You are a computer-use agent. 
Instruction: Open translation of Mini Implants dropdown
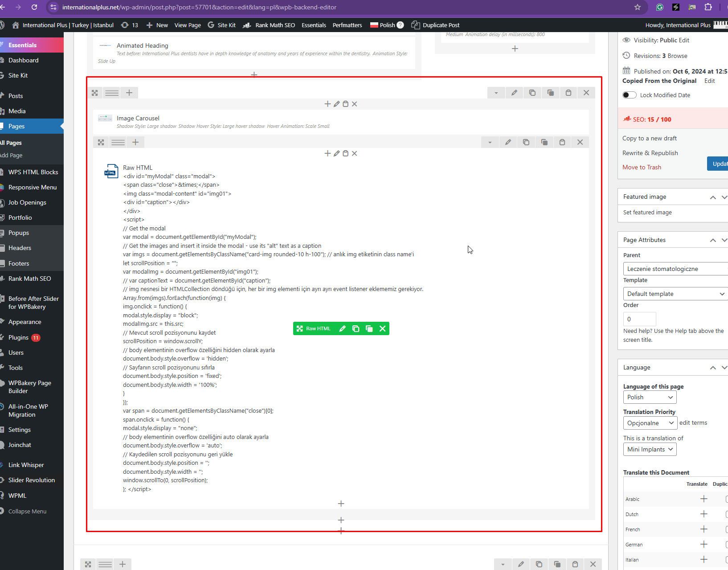(x=650, y=449)
